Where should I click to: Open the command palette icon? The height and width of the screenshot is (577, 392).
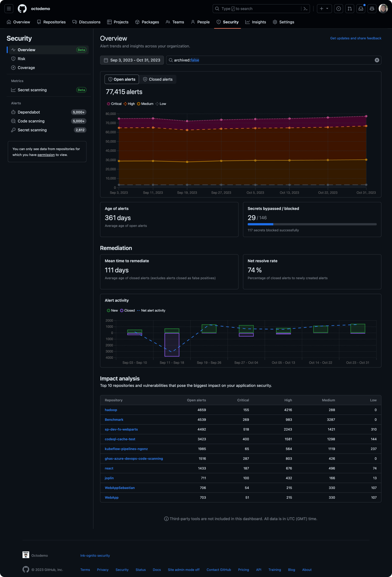[x=306, y=9]
